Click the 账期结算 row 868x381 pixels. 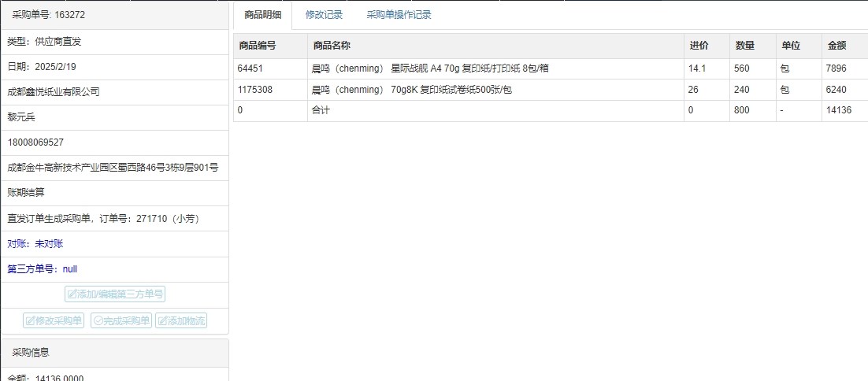click(x=114, y=193)
